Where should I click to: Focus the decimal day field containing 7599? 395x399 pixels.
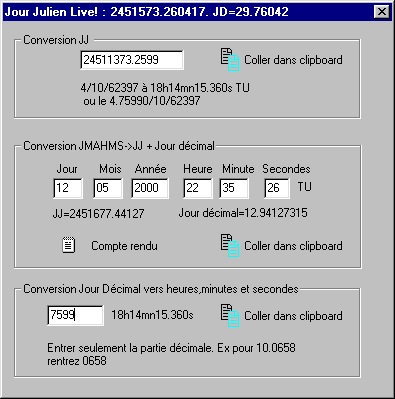tap(75, 315)
